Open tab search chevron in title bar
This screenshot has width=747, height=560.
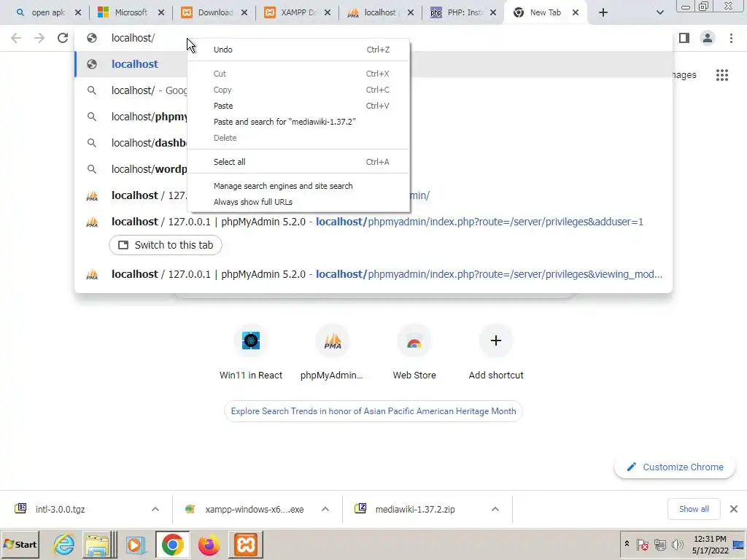pyautogui.click(x=659, y=13)
